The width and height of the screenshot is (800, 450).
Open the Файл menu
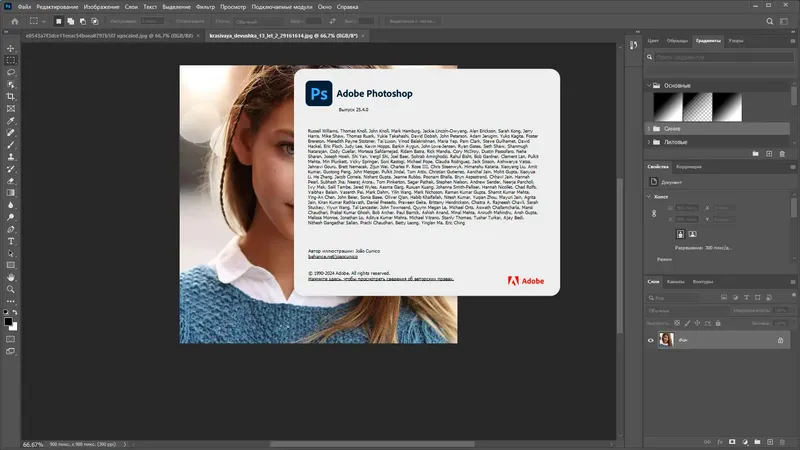click(x=24, y=7)
